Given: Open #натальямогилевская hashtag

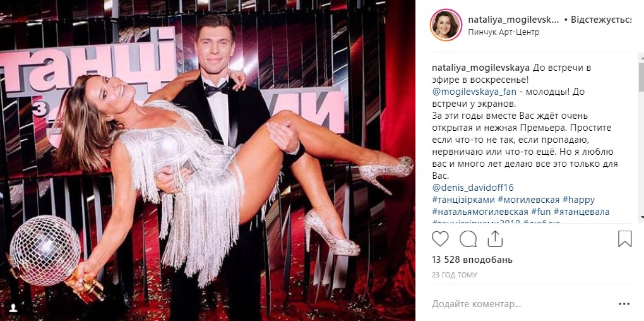Looking at the screenshot, I should pos(480,212).
